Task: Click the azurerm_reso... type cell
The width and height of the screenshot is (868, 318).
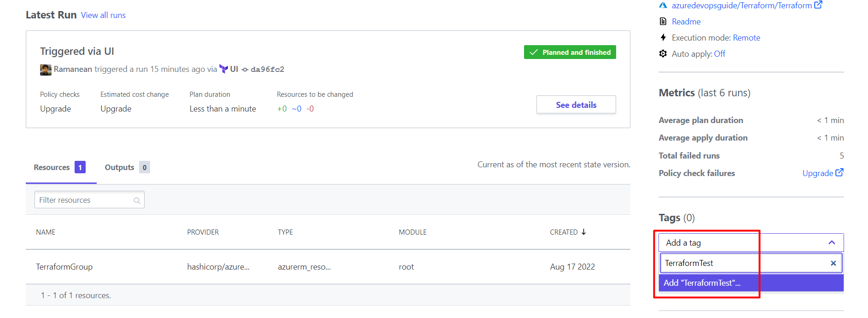Action: [304, 267]
